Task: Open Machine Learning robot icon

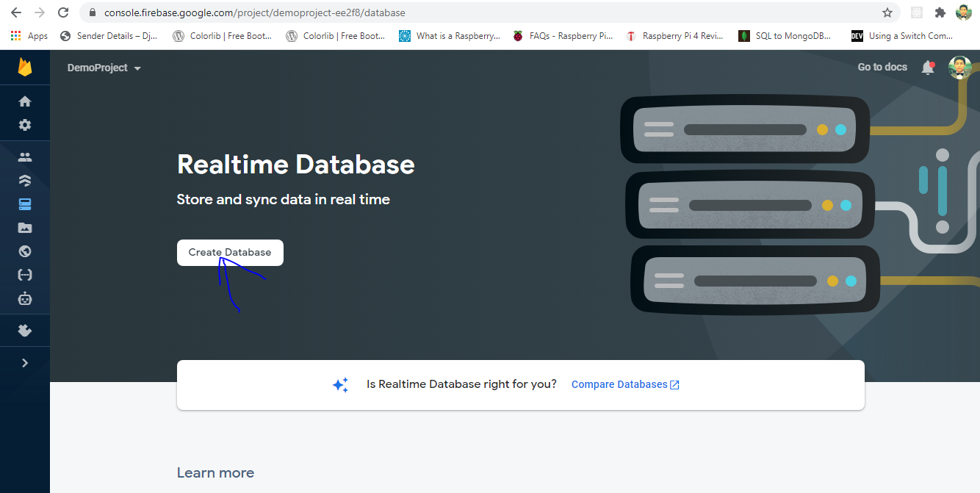Action: [25, 299]
